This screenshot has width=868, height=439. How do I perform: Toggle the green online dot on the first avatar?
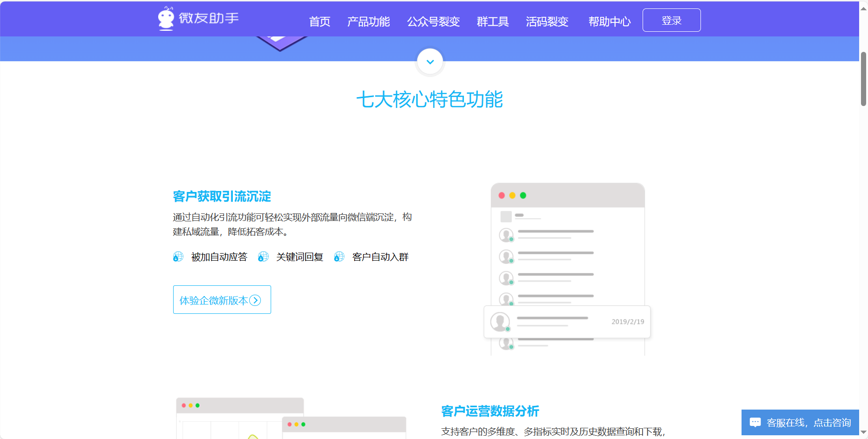coord(511,240)
